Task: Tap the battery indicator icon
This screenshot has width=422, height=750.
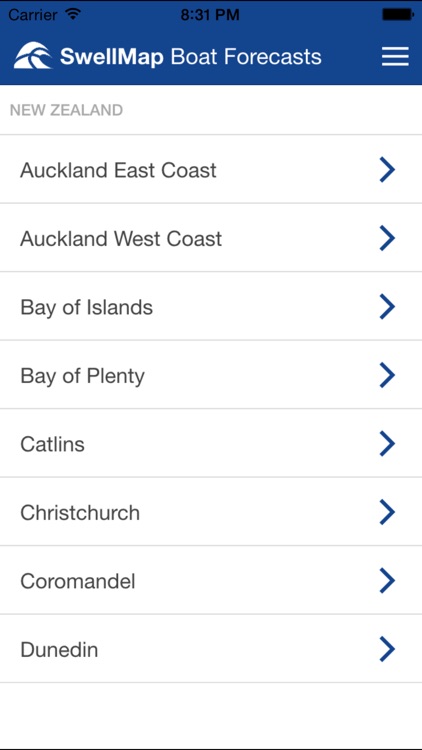Action: (398, 14)
